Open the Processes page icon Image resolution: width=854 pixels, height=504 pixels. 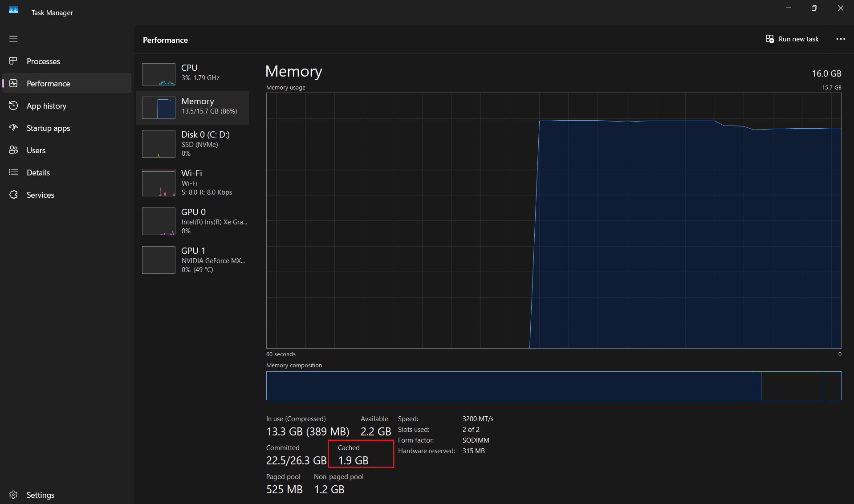[13, 61]
